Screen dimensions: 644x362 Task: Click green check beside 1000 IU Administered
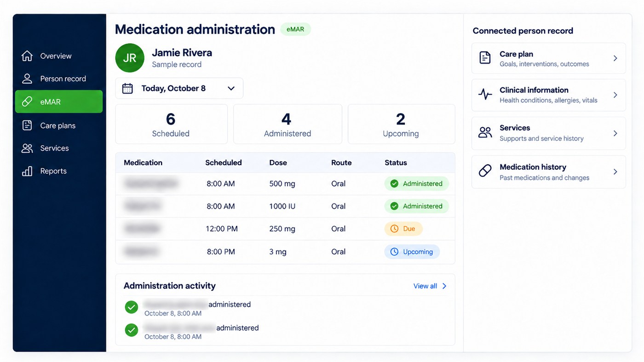(x=394, y=206)
